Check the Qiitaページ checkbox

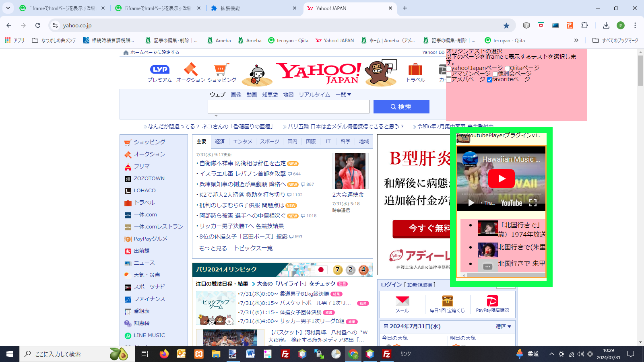coord(507,68)
